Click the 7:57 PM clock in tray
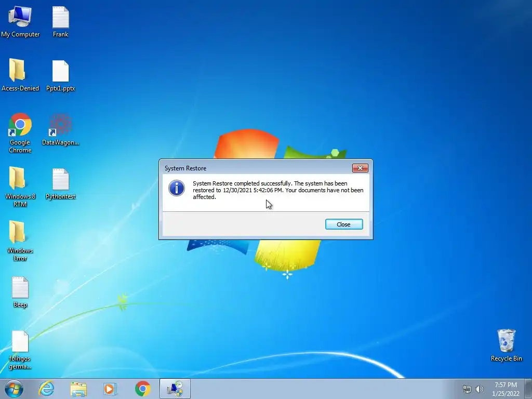This screenshot has height=399, width=532. pyautogui.click(x=506, y=385)
